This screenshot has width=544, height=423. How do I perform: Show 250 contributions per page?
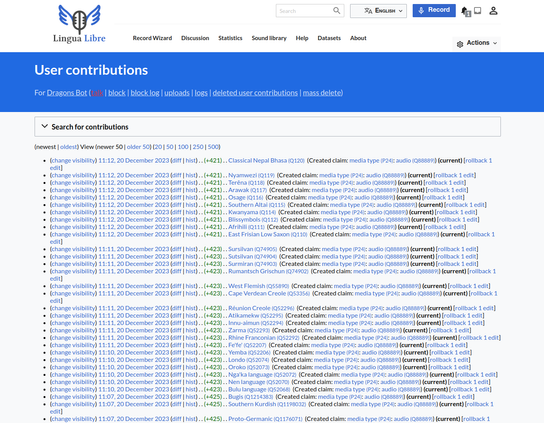click(x=198, y=147)
